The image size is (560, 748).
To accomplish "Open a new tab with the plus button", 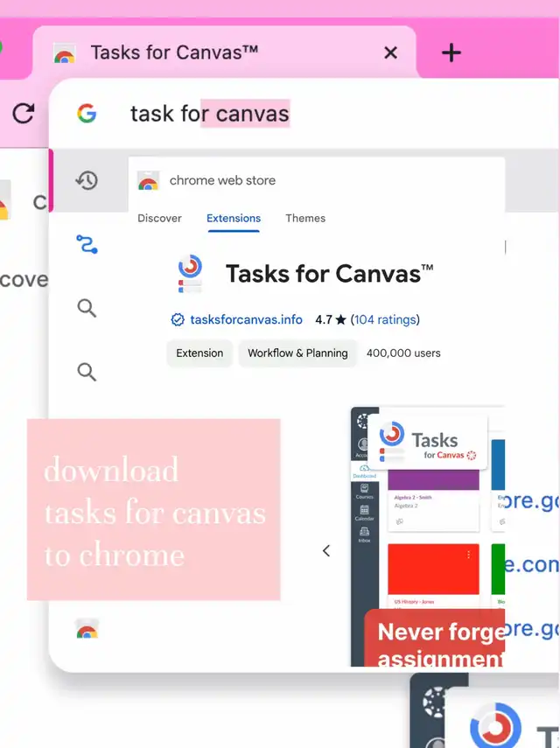I will 451,53.
